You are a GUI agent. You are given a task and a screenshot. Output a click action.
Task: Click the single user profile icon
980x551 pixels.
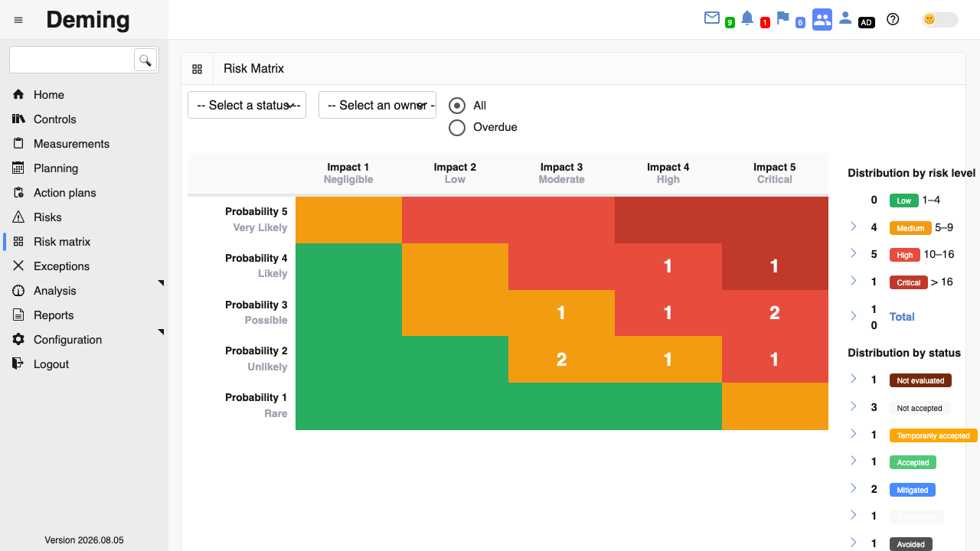[x=845, y=18]
